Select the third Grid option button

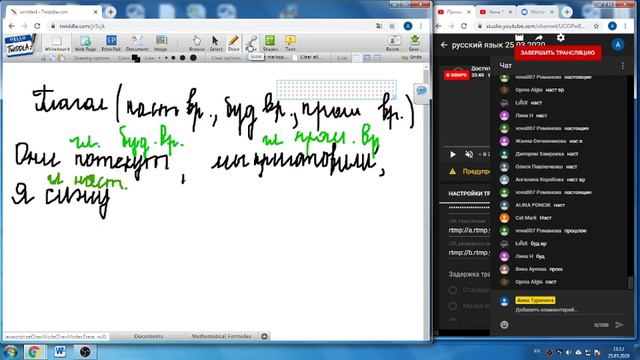[378, 58]
